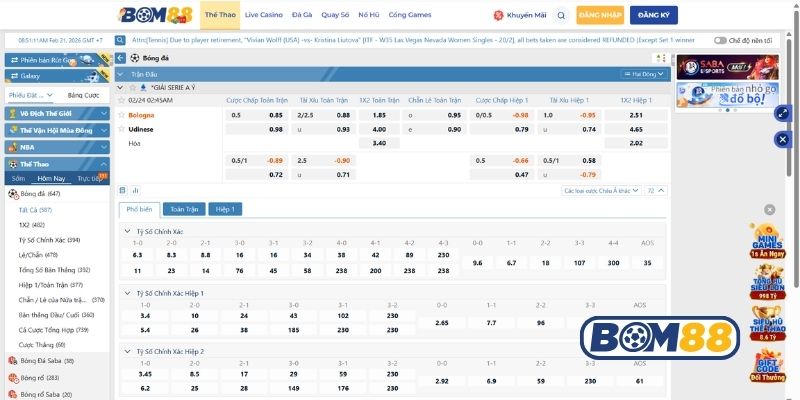Viewport: 800px width, 400px height.
Task: Click the pin icon next to GIẢI SERIE A Ý
Action: pyautogui.click(x=143, y=88)
